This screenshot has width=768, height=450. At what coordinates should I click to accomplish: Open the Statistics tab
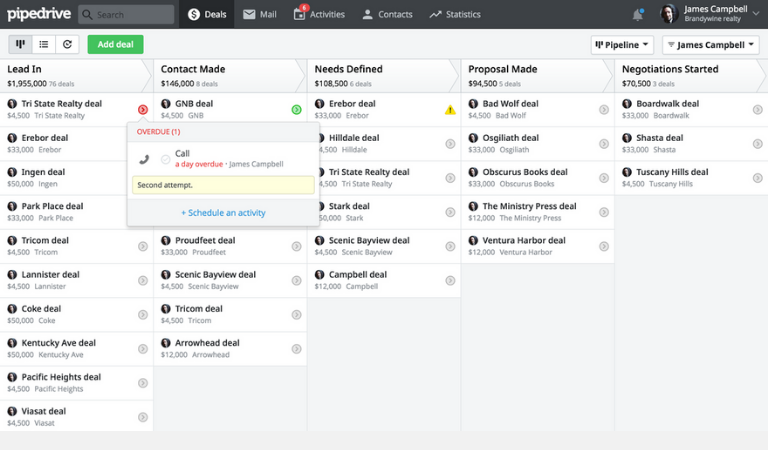click(455, 15)
